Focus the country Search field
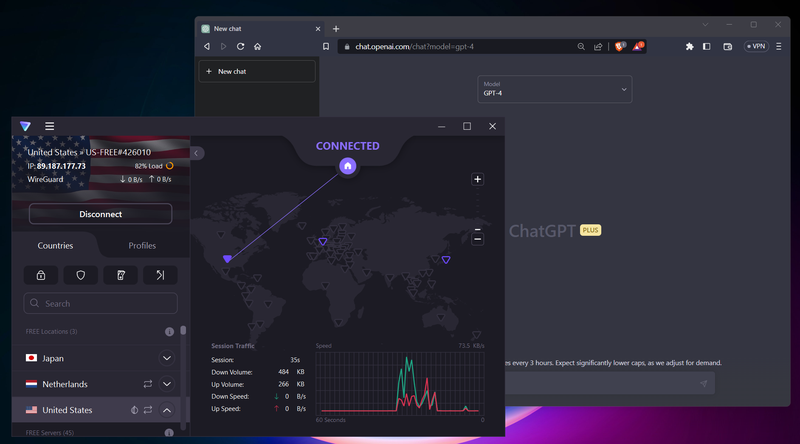The width and height of the screenshot is (800, 444). tap(101, 303)
